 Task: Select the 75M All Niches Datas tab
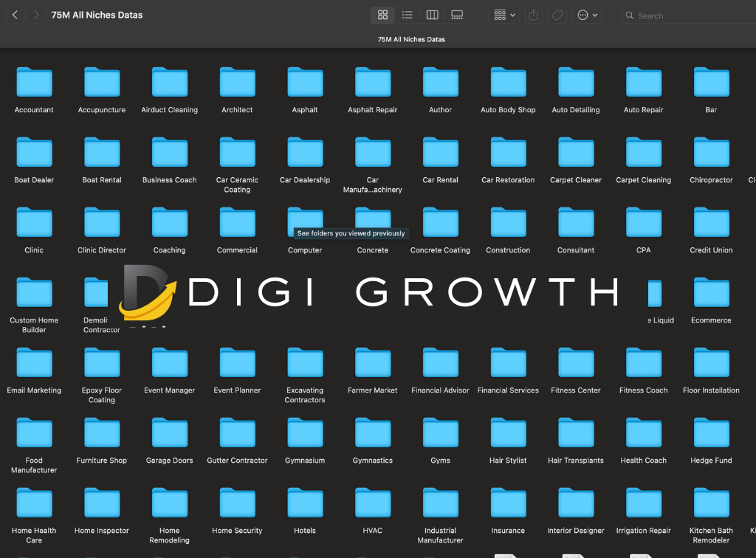pos(411,39)
